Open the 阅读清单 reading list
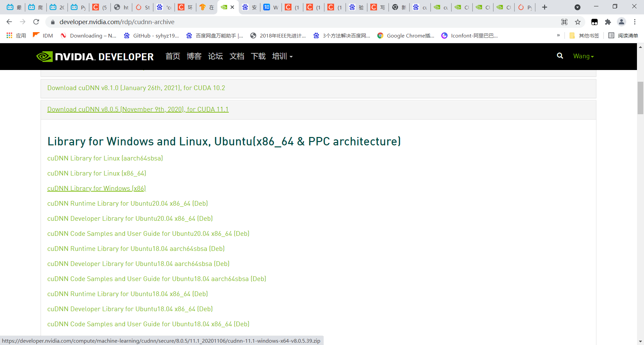Screen dimensions: 644x345 pos(623,36)
